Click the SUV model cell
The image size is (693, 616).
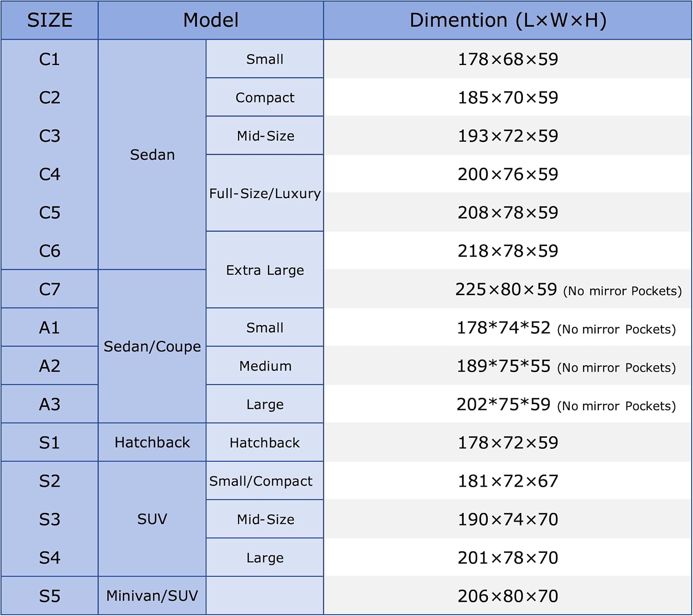[x=152, y=519]
